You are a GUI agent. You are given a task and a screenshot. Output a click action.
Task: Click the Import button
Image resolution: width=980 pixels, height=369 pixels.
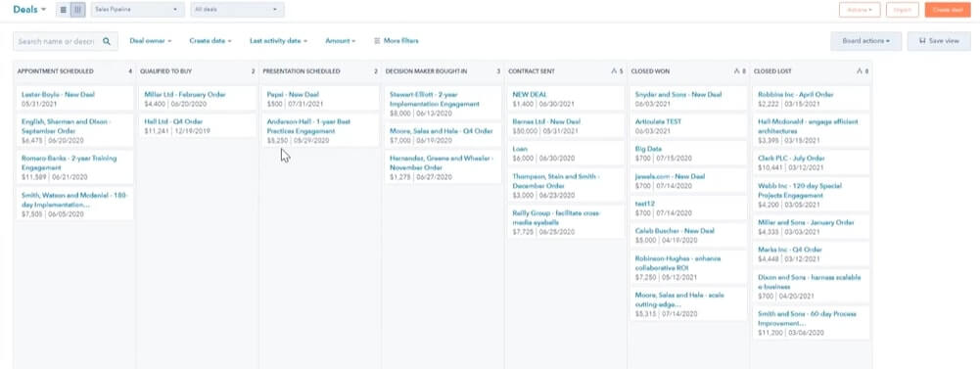click(903, 10)
